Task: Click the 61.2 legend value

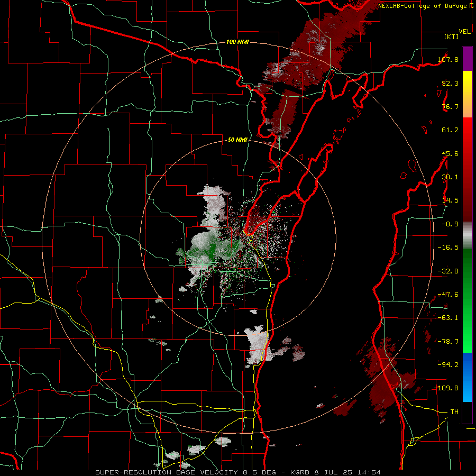Action: (450, 130)
